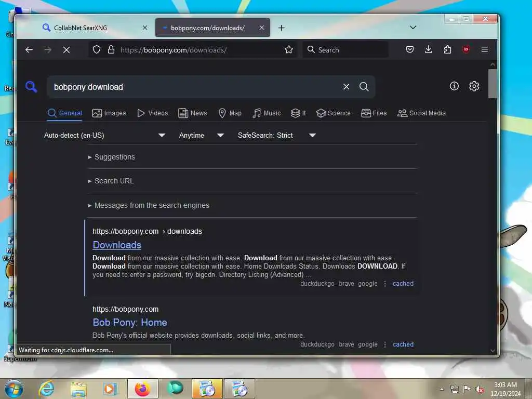This screenshot has width=532, height=399.
Task: Select the bobpony.com/downloads/ tab
Action: coord(212,28)
